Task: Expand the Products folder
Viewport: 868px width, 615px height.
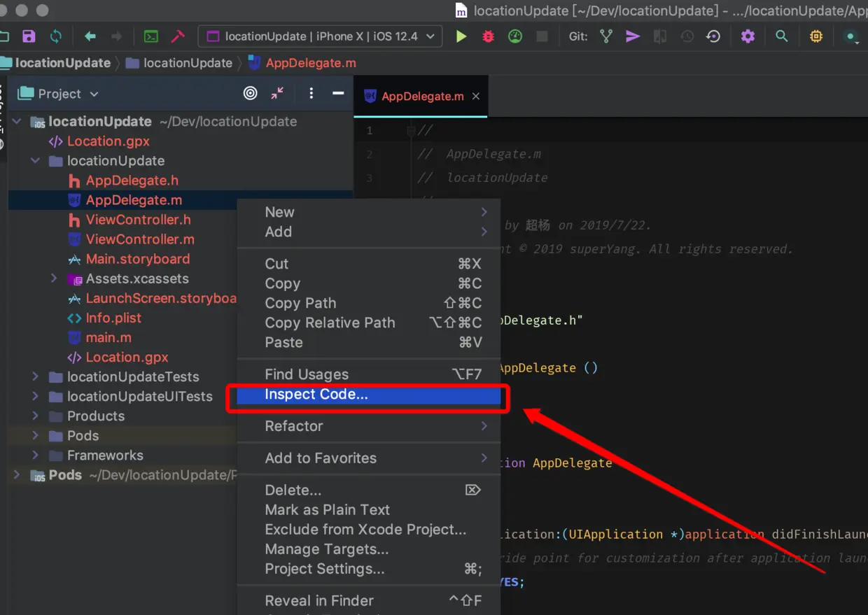Action: click(35, 416)
